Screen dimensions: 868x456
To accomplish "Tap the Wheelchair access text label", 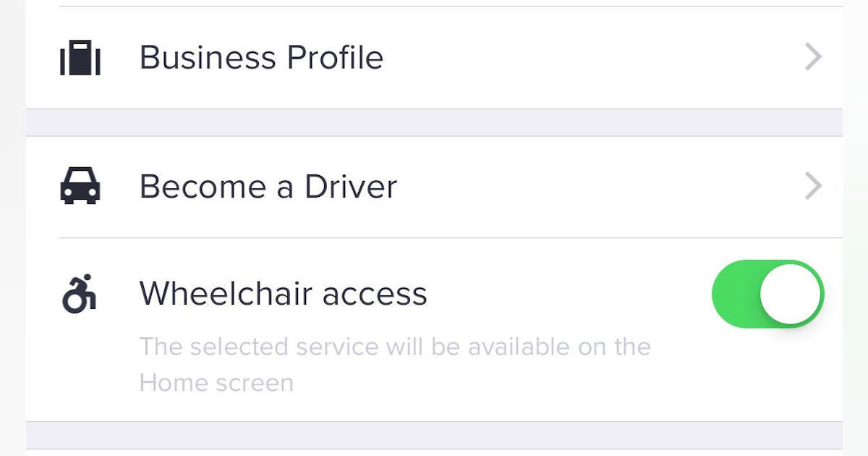I will point(283,293).
